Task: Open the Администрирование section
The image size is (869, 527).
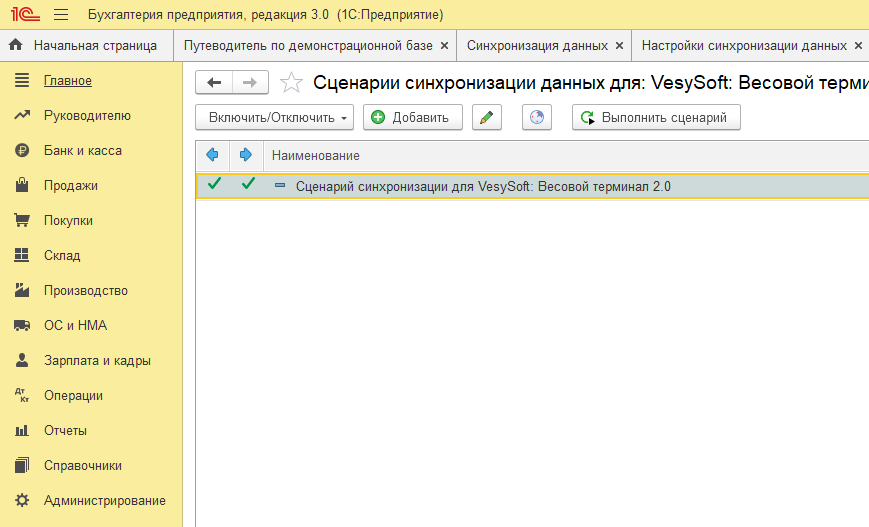Action: click(104, 501)
